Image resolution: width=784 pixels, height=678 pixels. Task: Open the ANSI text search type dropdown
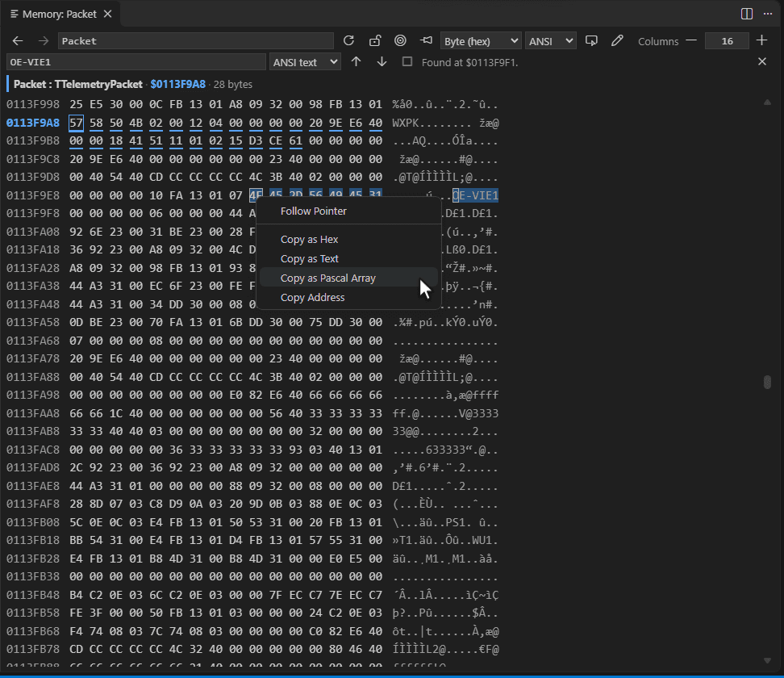click(305, 62)
